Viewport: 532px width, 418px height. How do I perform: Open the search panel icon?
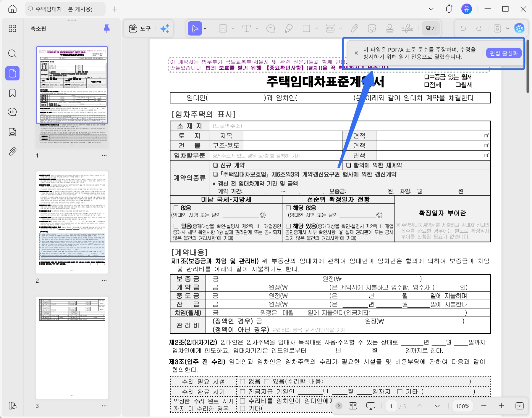coord(12,54)
